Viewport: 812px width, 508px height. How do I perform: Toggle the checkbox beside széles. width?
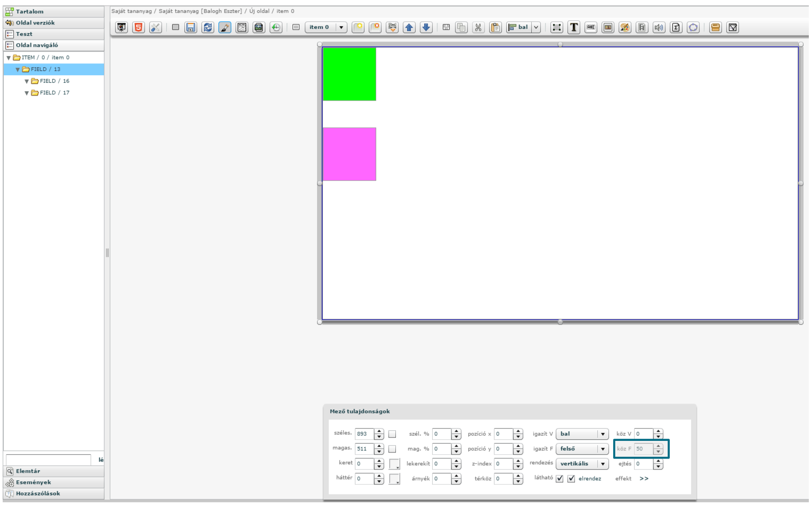[x=392, y=434]
